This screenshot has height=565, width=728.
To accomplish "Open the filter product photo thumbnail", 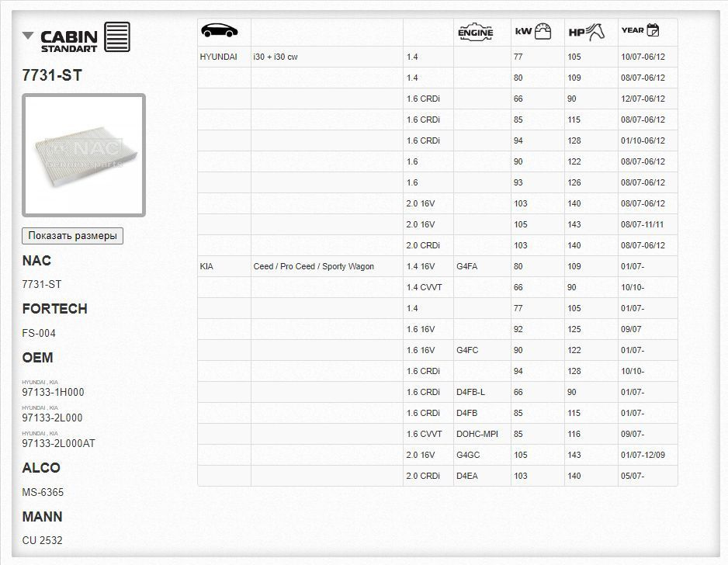I will pos(84,155).
